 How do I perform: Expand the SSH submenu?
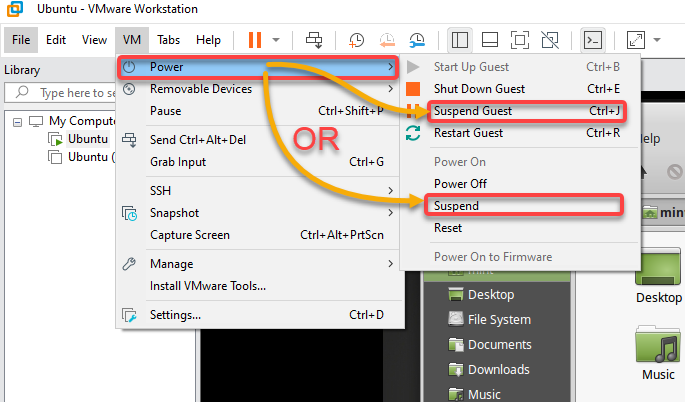click(258, 191)
